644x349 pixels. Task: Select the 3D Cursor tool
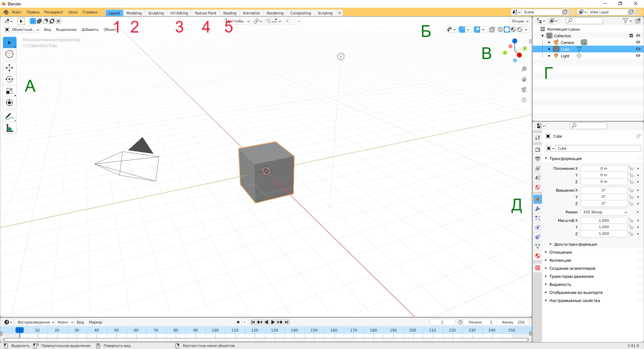coord(9,54)
